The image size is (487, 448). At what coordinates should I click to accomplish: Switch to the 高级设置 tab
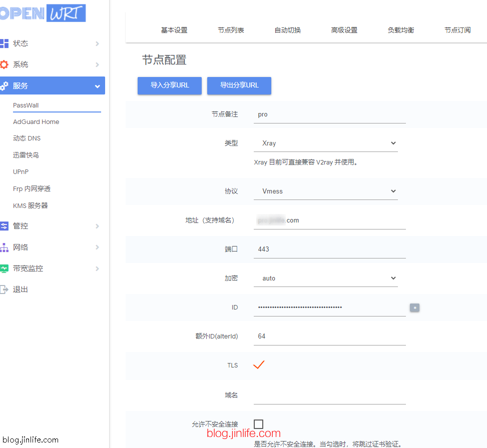point(344,30)
